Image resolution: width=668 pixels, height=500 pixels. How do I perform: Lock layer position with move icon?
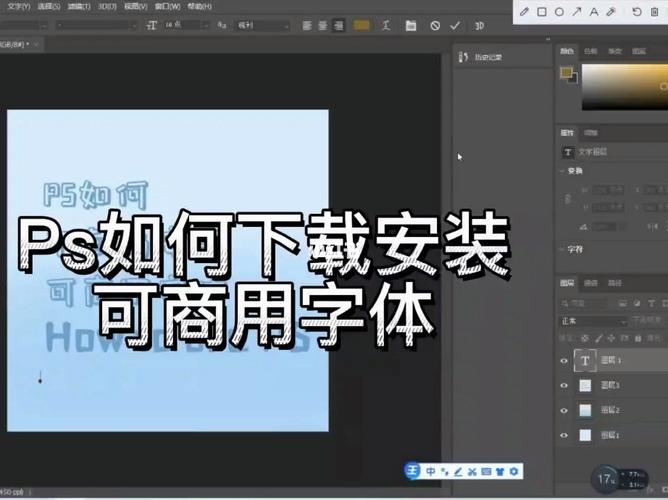click(611, 338)
